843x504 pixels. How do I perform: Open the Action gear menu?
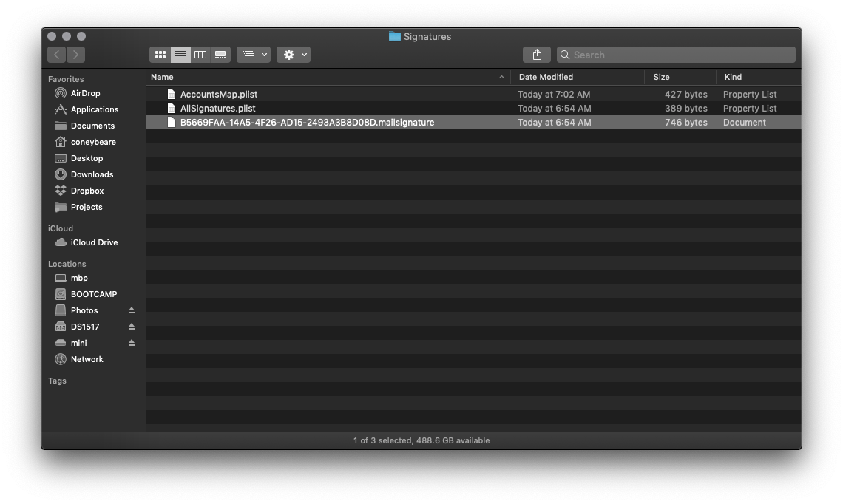pos(294,55)
